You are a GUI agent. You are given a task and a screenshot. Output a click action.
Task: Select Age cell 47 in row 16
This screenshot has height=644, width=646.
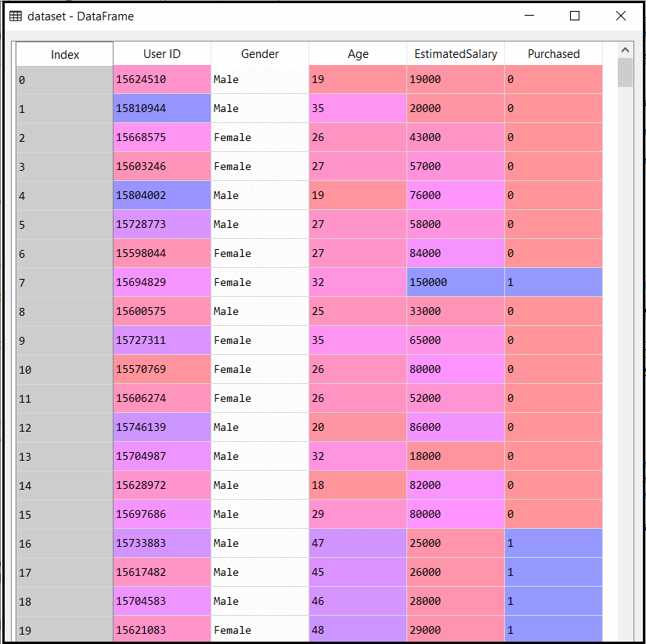pos(358,543)
